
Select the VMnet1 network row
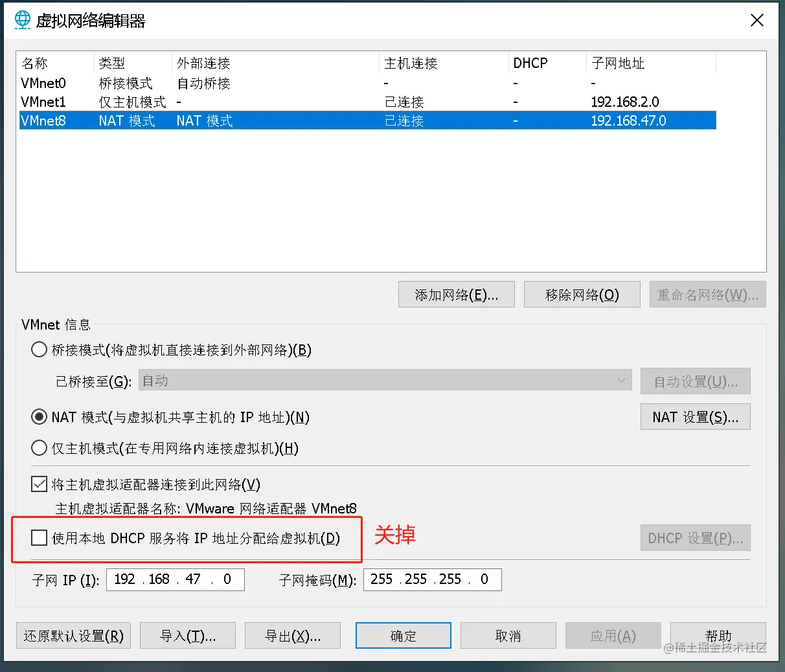[368, 102]
